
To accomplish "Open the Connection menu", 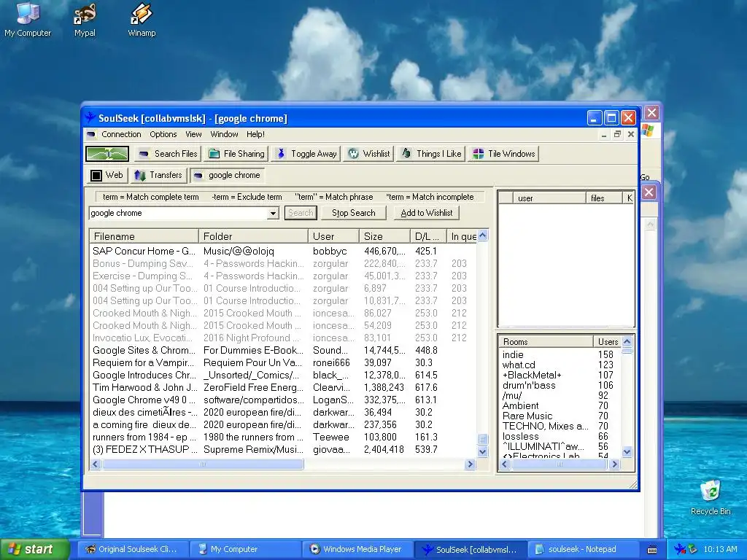I will coord(121,134).
